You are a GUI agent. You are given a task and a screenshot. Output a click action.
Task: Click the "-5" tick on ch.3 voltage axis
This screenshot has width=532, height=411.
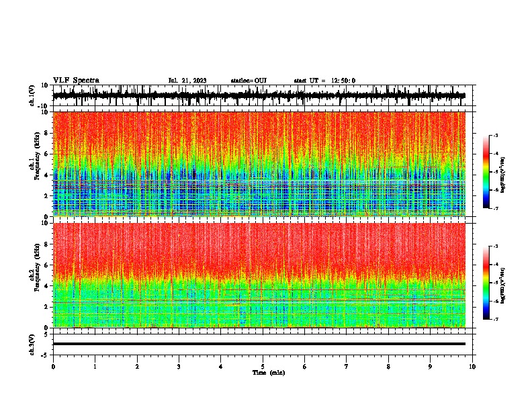pos(45,355)
